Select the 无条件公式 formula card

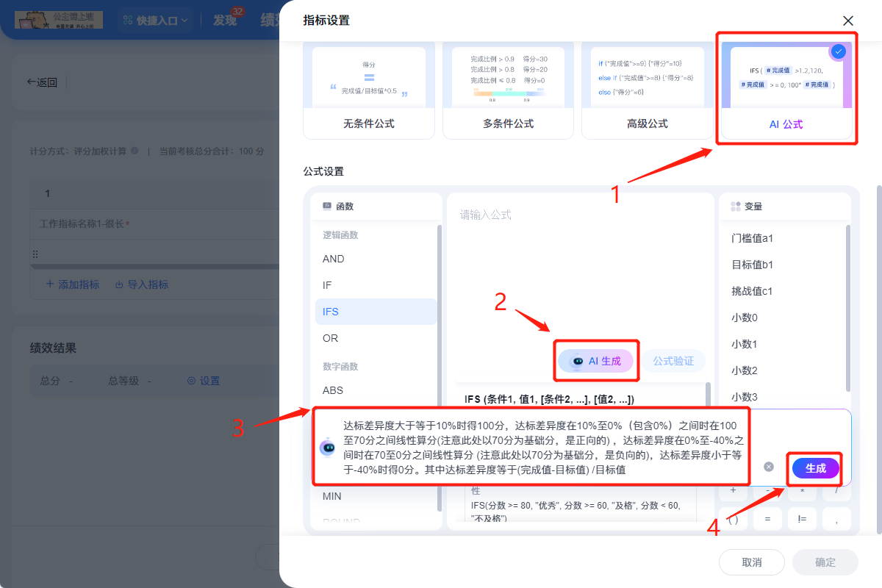click(x=368, y=89)
